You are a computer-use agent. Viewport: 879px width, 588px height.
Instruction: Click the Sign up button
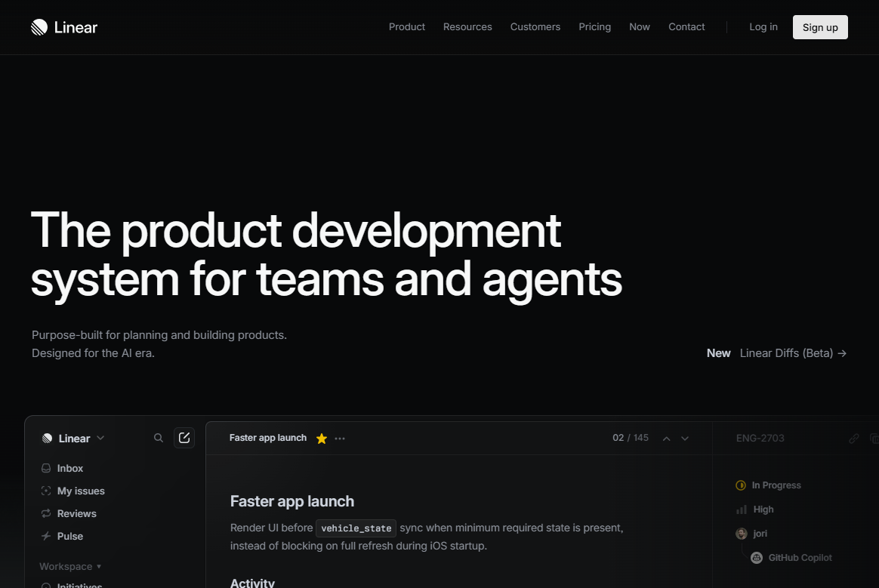820,27
